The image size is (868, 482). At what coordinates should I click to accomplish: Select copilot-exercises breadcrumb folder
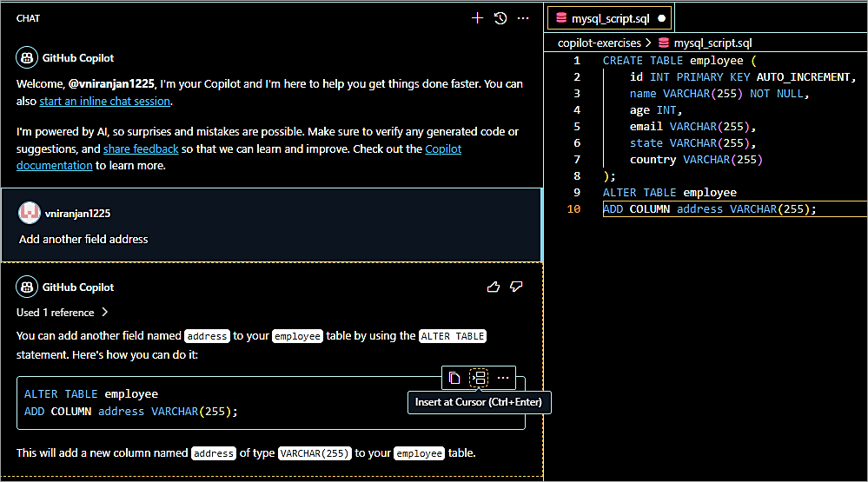pos(599,43)
